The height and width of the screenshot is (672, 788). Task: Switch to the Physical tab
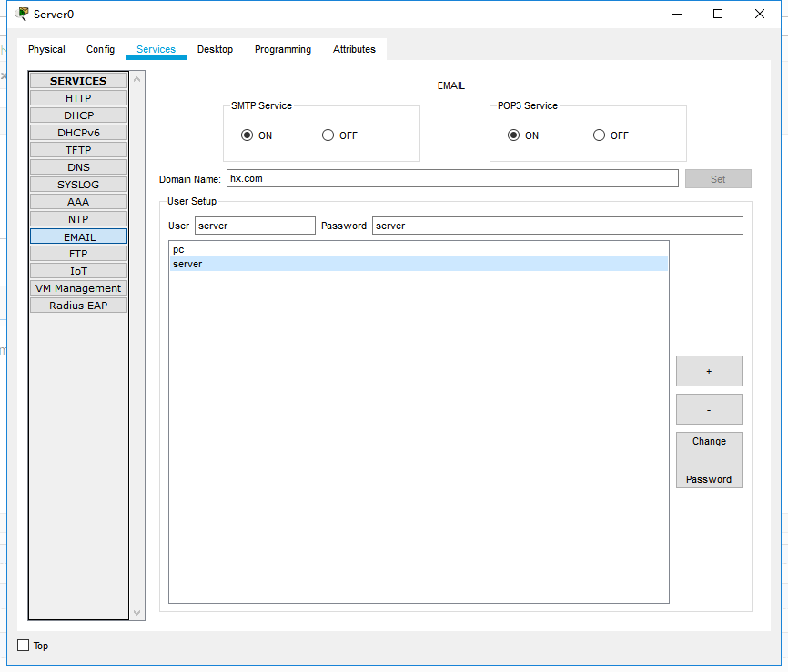pyautogui.click(x=46, y=49)
